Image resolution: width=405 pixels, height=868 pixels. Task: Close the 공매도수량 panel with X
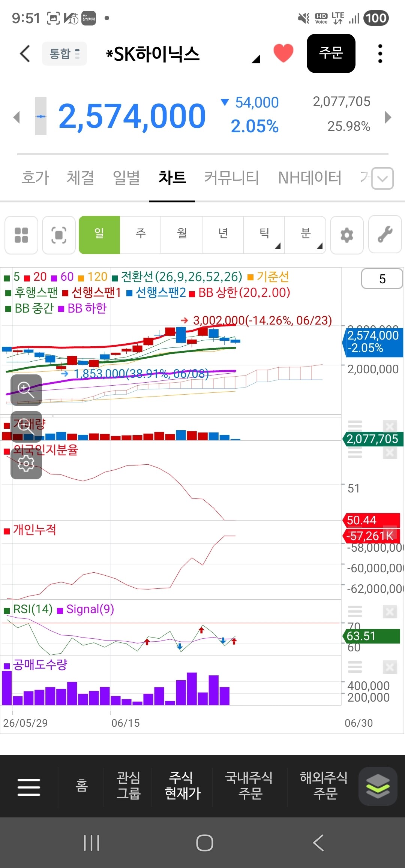click(390, 667)
